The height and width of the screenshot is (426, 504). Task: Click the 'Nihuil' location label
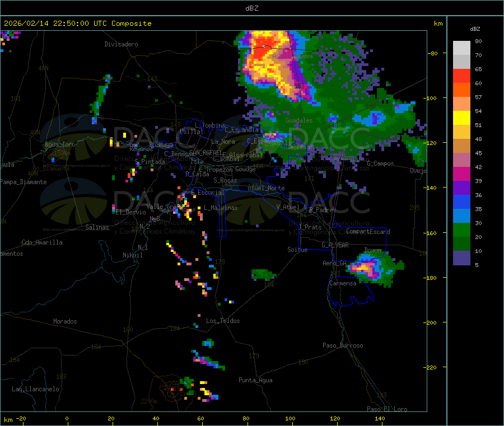pos(132,255)
